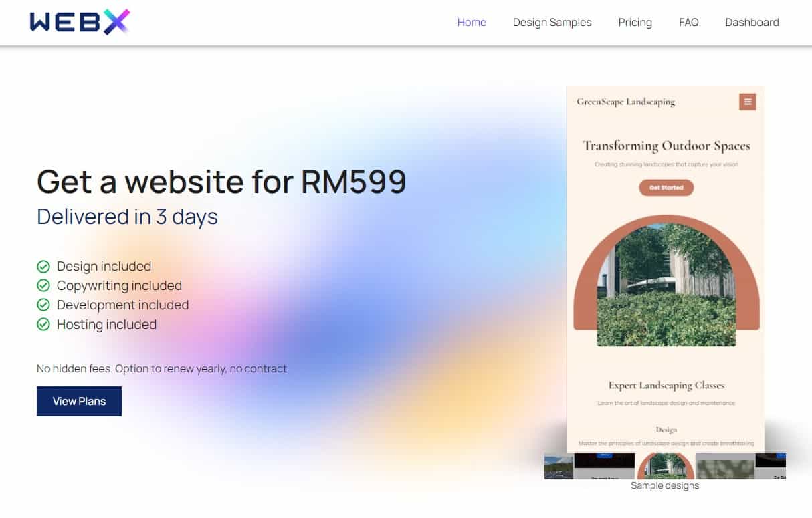Screen dimensions: 812x518
Task: Open the hamburger menu in GreenScape preview
Action: 747,102
